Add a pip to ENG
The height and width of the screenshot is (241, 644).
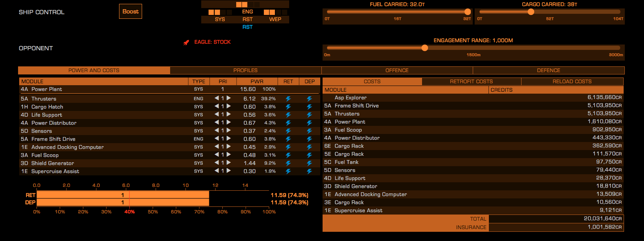tap(248, 12)
